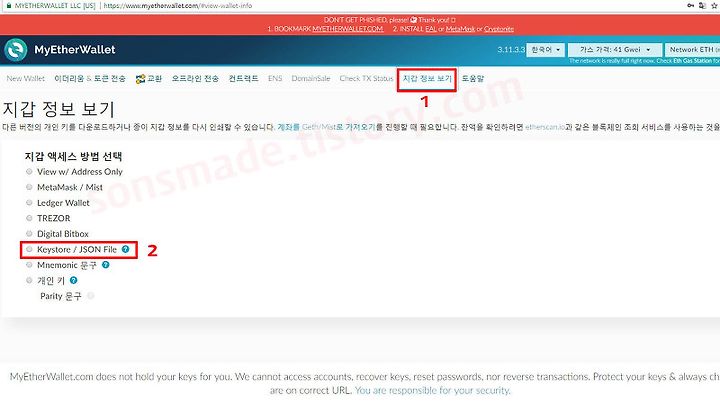Choose TREZOR access method
Image resolution: width=720 pixels, height=404 pixels.
click(x=29, y=218)
